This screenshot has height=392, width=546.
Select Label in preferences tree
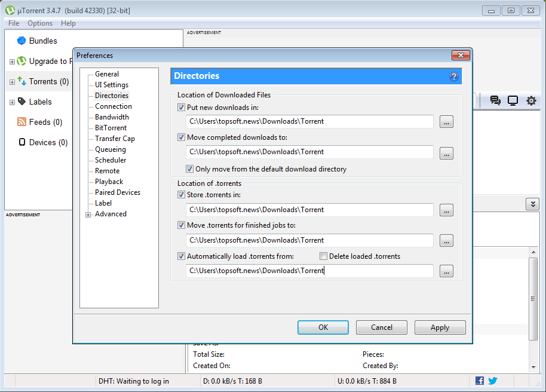[103, 203]
